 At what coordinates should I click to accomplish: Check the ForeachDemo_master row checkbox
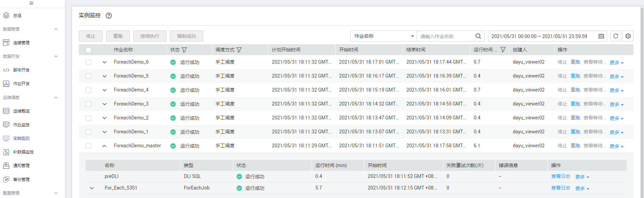88,146
